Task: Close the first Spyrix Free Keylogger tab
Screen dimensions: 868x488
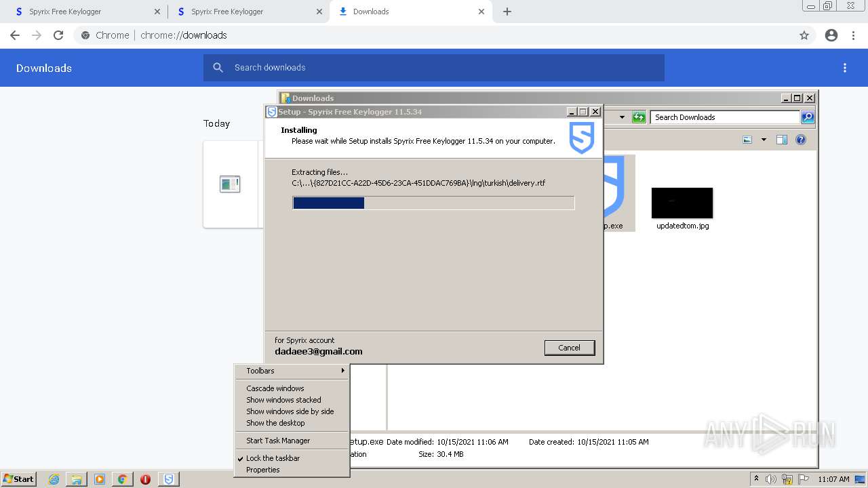Action: [157, 12]
